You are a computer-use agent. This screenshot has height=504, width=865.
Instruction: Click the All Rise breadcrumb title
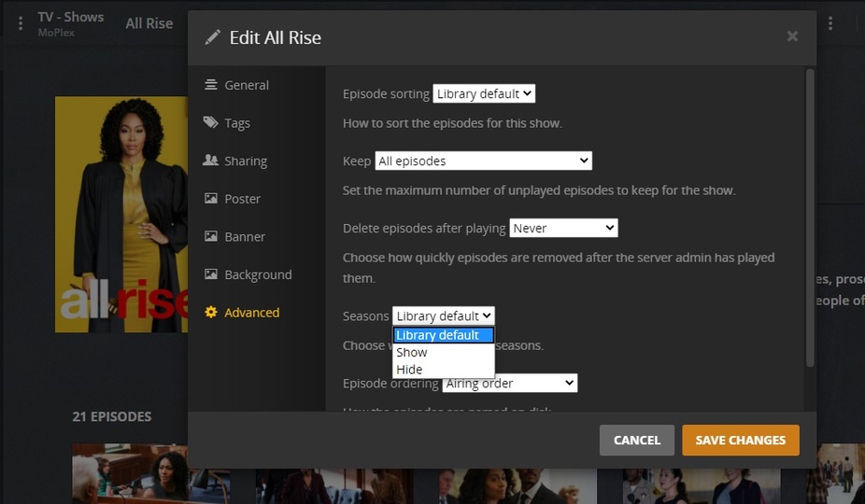pyautogui.click(x=149, y=23)
